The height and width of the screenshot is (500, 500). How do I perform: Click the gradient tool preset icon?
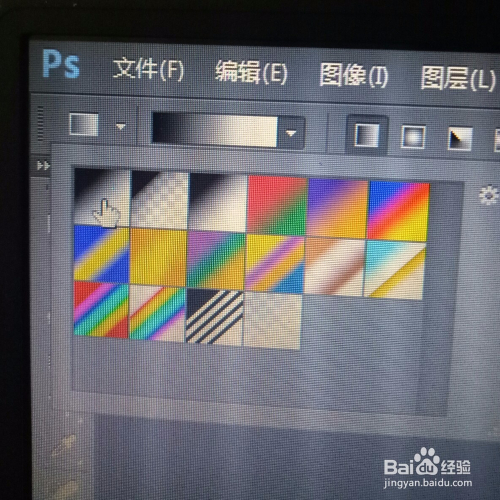pos(84,124)
